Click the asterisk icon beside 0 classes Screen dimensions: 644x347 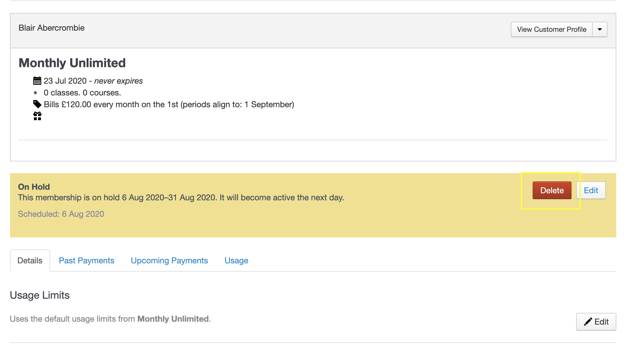[x=35, y=93]
